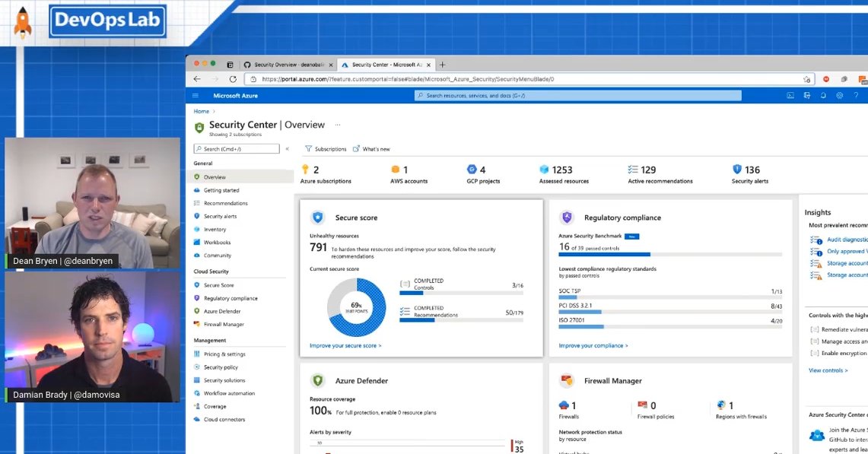
Task: Click the GCP projects icon
Action: (x=472, y=170)
